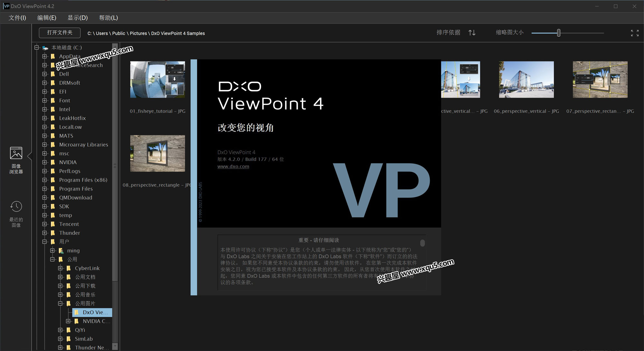
Task: Expand the Dell folder node
Action: [45, 74]
